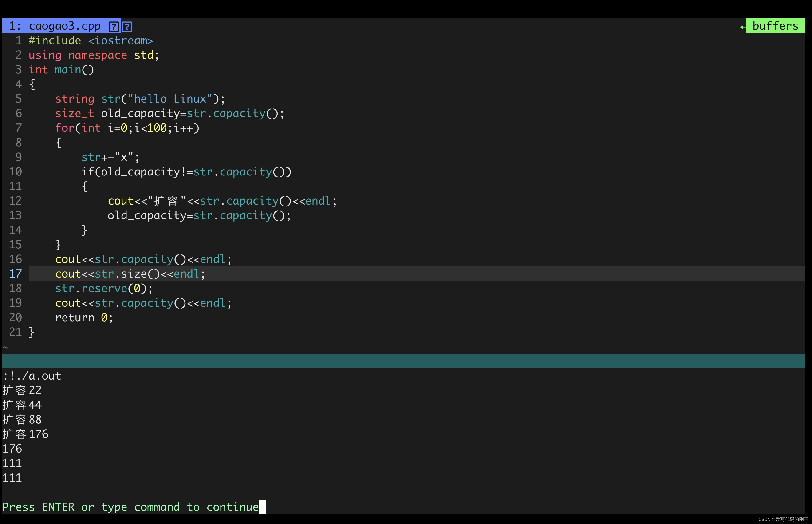Click output line '扩容22'

22,390
